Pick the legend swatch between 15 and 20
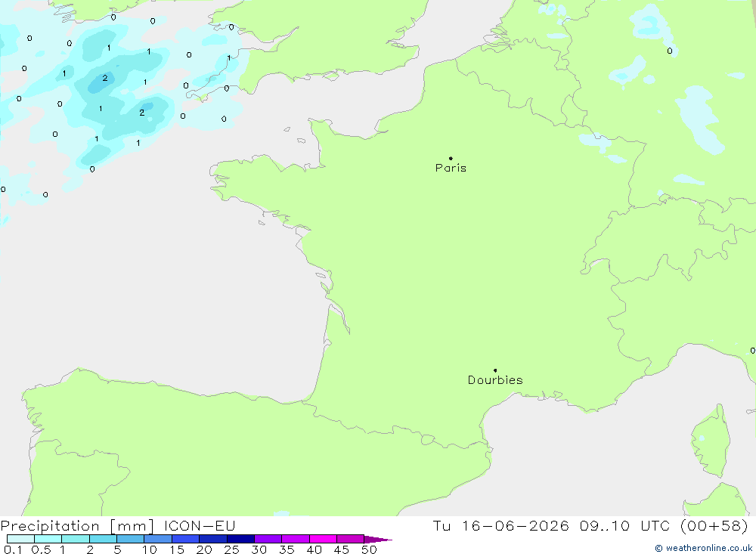This screenshot has width=756, height=554. tap(186, 539)
